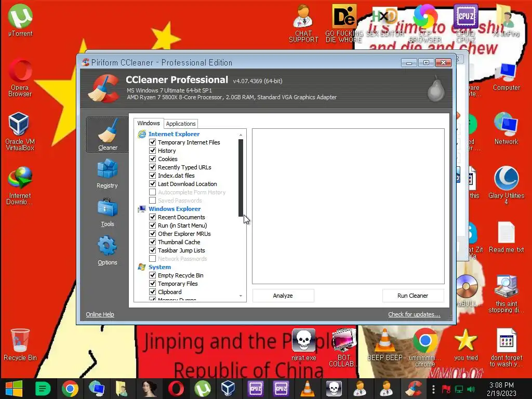Open the Computer desktop icon
Screen dimensions: 532x399
click(506, 77)
